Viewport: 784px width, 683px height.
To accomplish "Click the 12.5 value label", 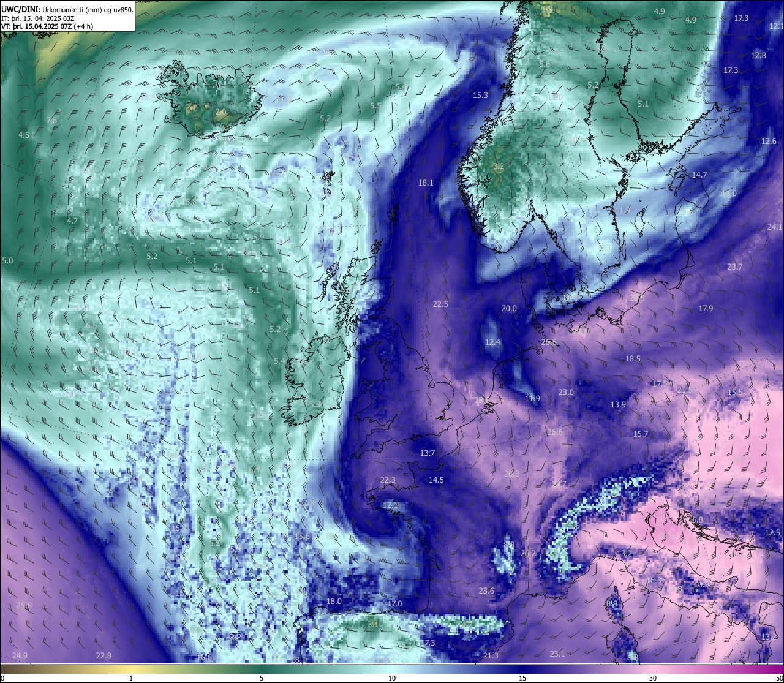I will coord(772,532).
